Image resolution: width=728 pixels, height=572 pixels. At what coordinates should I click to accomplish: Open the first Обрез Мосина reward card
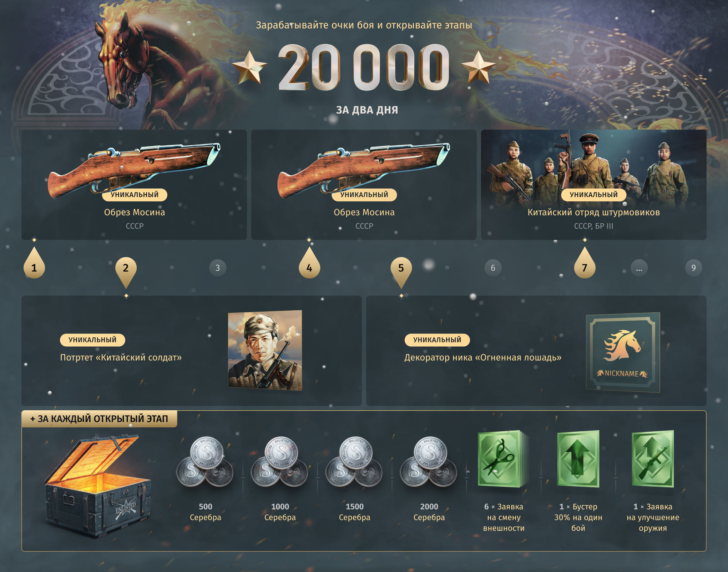click(x=134, y=185)
